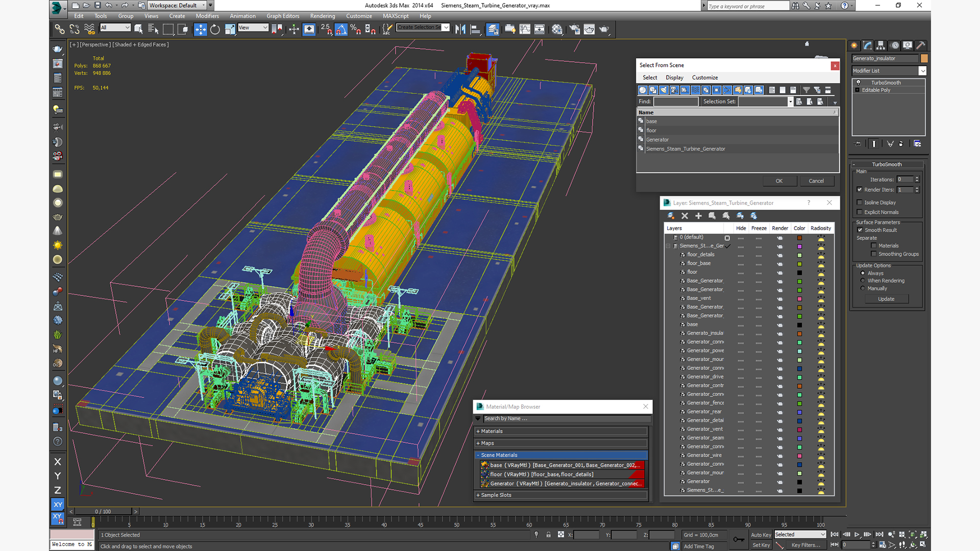Open the Modifiers menu
Screen dimensions: 980x551
pos(207,16)
